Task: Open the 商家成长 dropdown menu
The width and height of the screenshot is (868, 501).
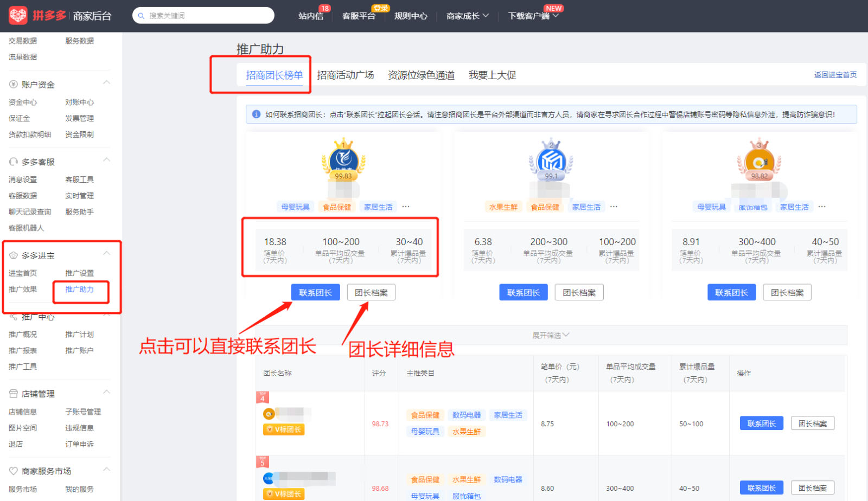Action: [467, 16]
